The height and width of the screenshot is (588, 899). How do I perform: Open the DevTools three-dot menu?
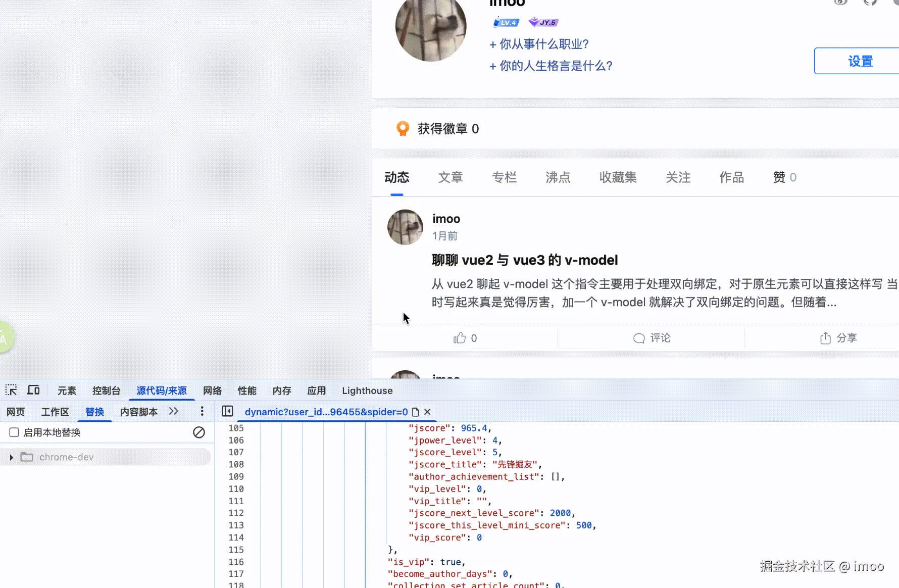[202, 411]
